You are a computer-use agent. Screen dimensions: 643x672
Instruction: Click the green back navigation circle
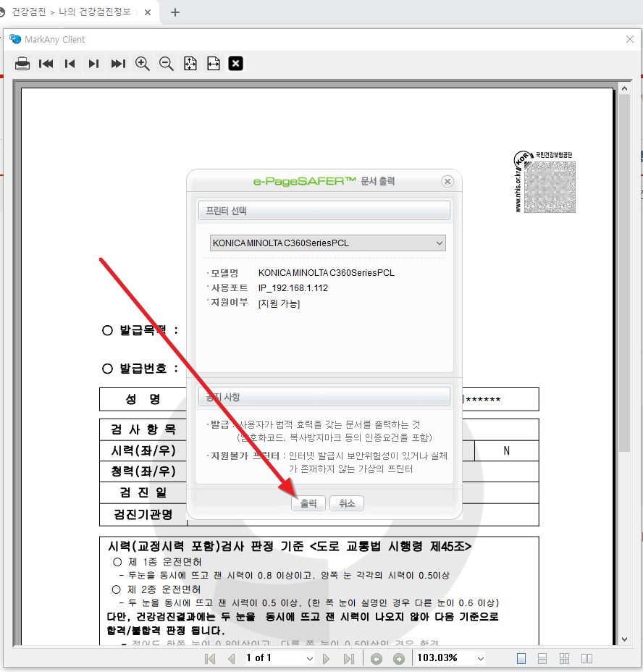(377, 659)
